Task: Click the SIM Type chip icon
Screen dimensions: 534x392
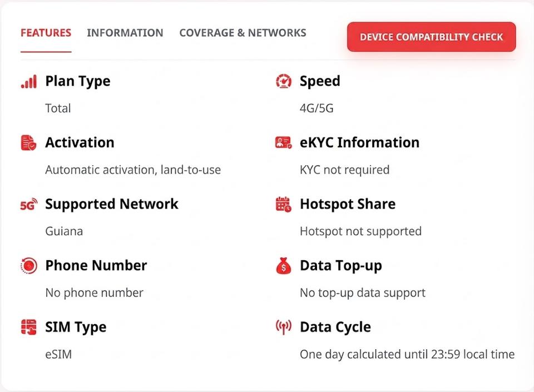Action: [28, 327]
